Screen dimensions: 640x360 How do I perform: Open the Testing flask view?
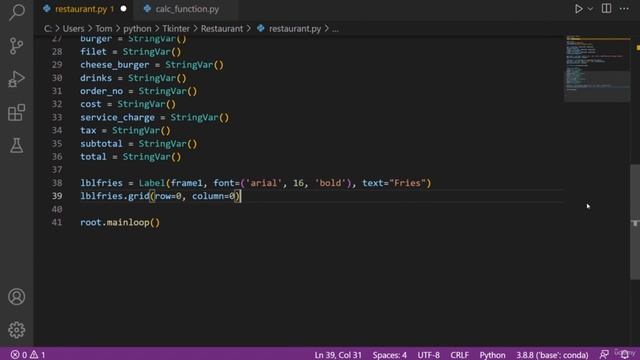pyautogui.click(x=16, y=145)
